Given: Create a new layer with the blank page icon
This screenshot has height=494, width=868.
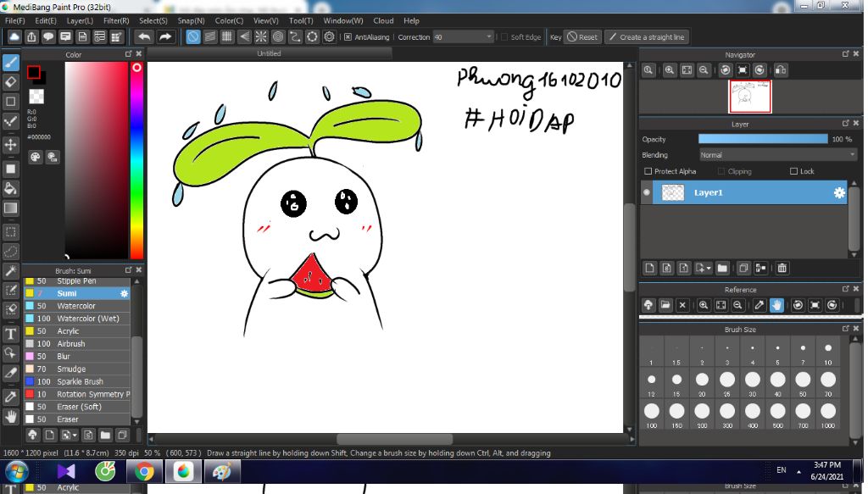Looking at the screenshot, I should coord(650,269).
